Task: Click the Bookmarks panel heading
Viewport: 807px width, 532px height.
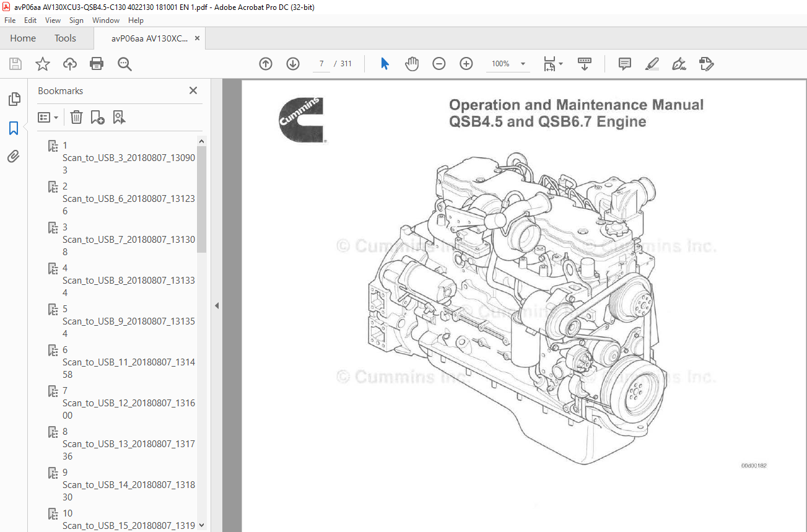Action: click(x=60, y=90)
